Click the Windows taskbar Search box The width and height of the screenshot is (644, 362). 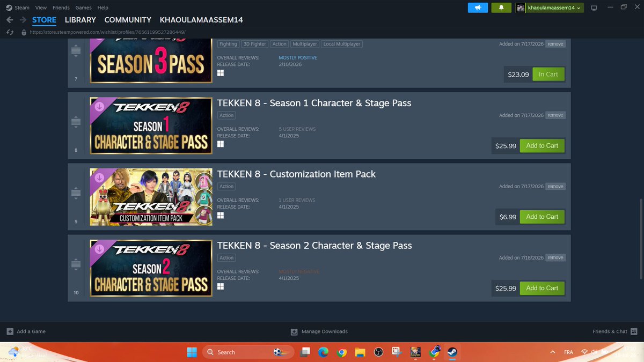pyautogui.click(x=248, y=352)
